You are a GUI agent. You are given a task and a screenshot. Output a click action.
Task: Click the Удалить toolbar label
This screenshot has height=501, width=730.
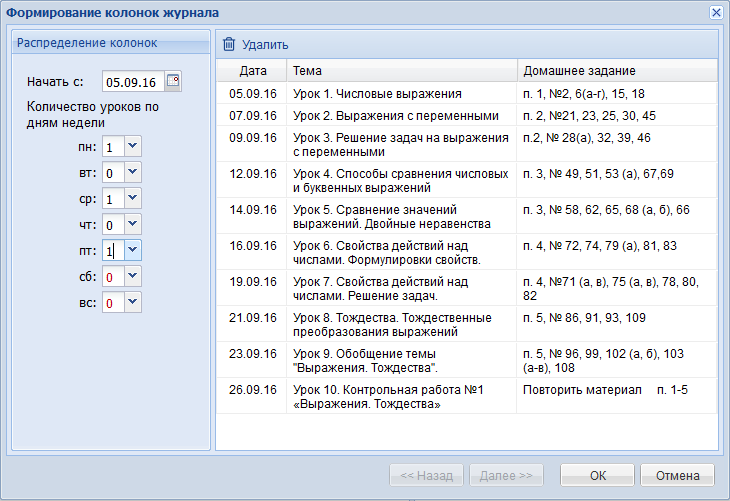click(x=265, y=45)
